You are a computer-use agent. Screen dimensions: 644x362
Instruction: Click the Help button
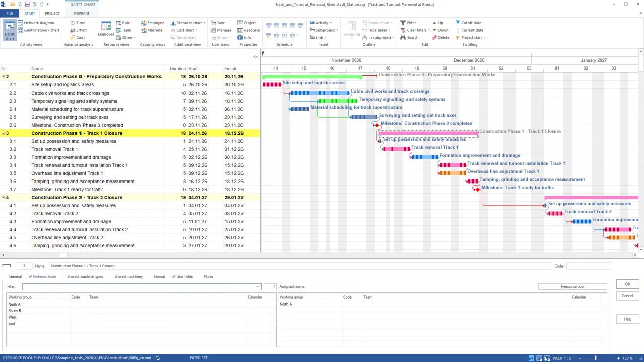click(627, 319)
